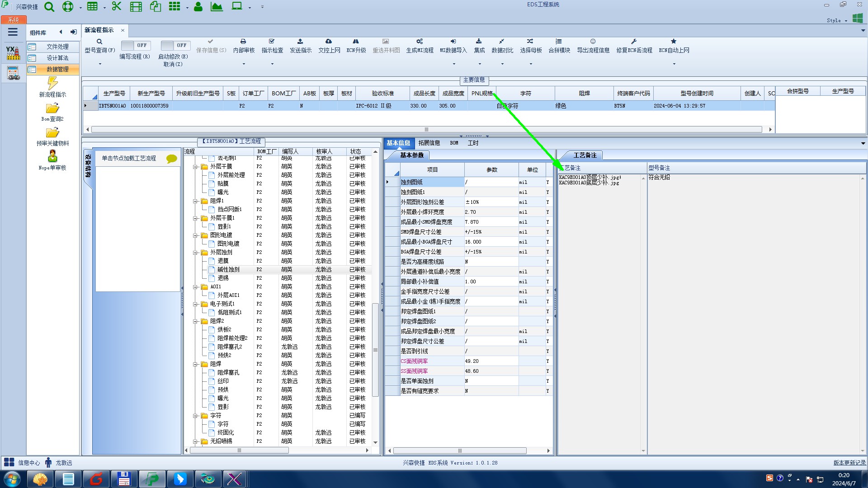This screenshot has height=488, width=868.
Task: Open 发送指示 toolbar icon
Action: [300, 42]
